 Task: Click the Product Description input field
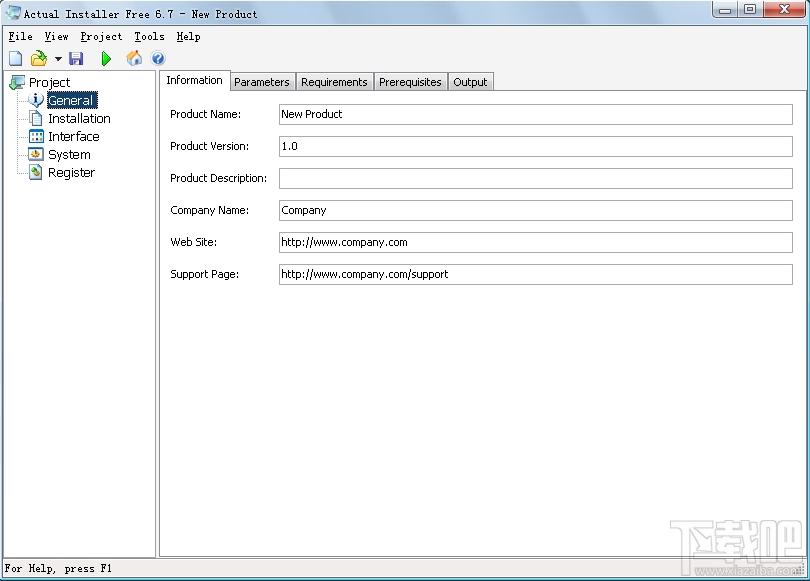pos(536,179)
